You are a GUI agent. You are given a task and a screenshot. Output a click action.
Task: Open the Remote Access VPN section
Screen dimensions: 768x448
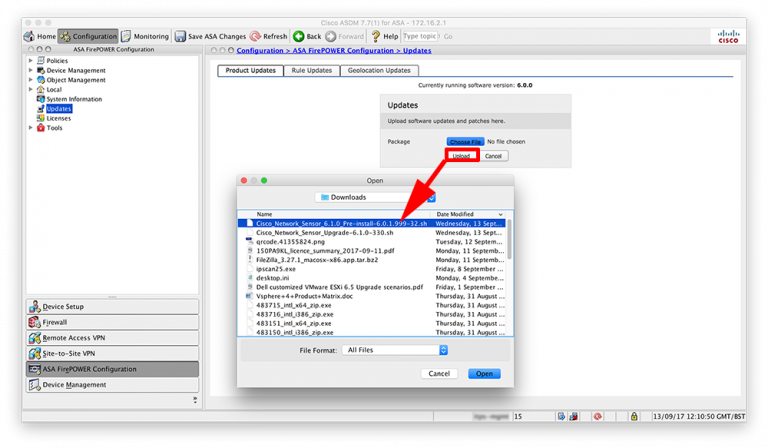pyautogui.click(x=113, y=338)
